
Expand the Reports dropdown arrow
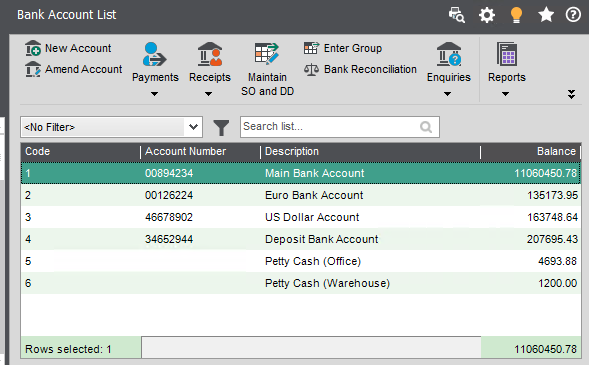point(505,94)
